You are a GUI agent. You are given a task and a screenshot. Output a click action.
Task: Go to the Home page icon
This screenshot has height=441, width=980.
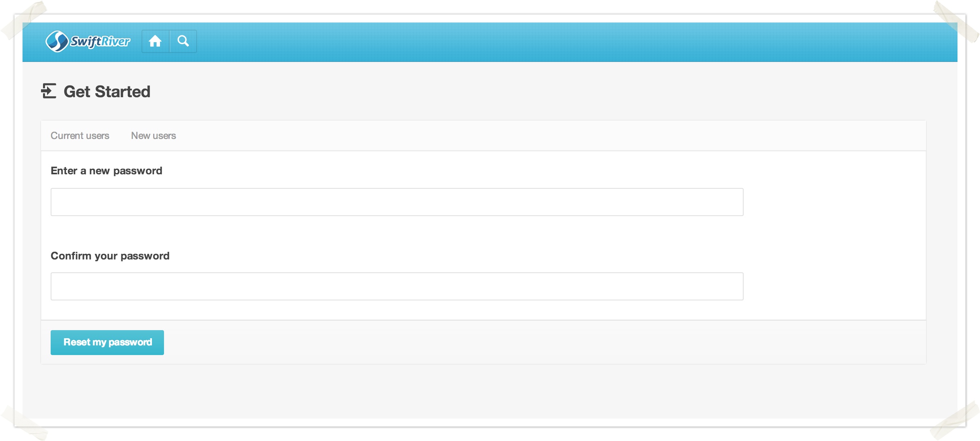coord(155,41)
